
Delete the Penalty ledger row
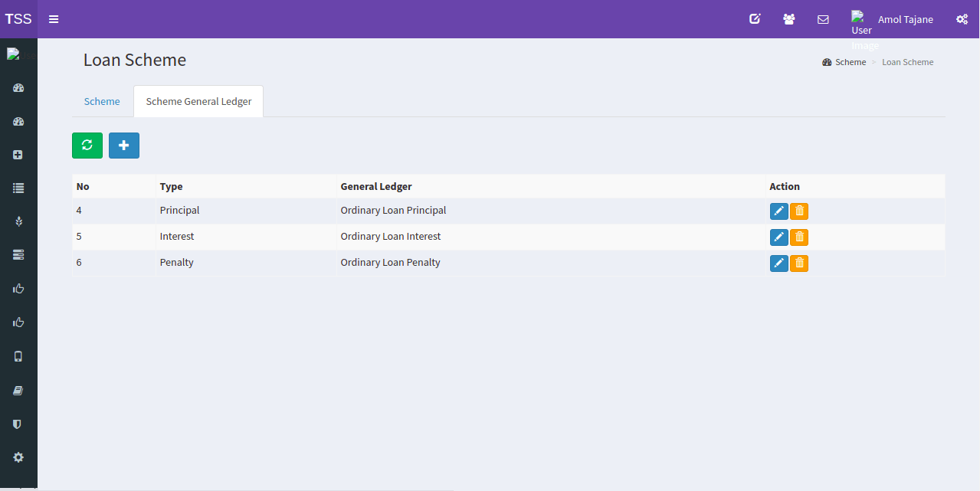click(799, 264)
